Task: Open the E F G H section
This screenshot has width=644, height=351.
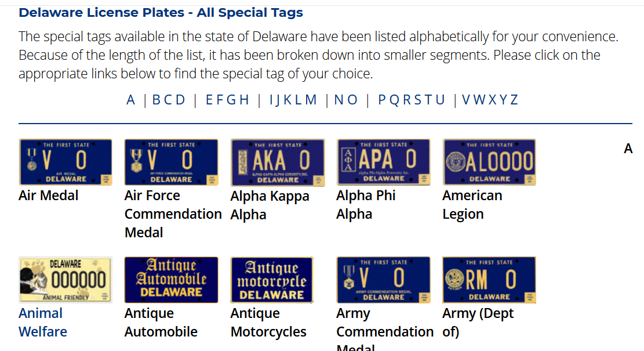Action: (x=227, y=100)
